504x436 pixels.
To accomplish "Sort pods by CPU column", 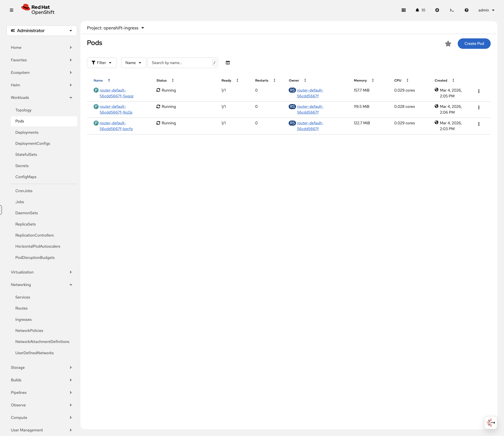I will [397, 80].
